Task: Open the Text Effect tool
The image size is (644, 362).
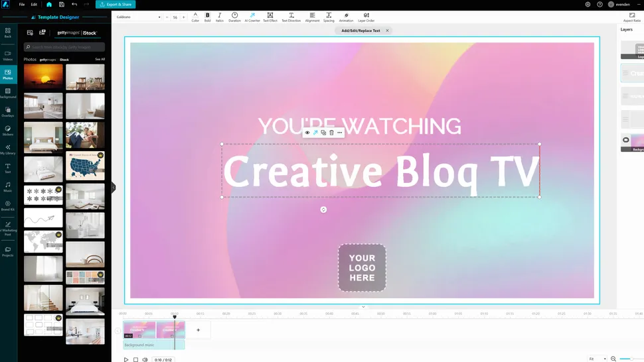Action: click(x=270, y=17)
